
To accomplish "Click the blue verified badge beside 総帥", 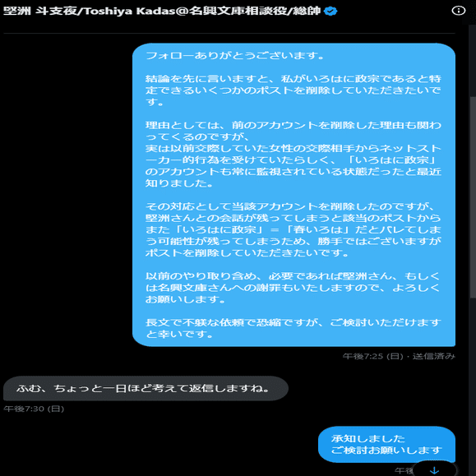I will click(x=330, y=12).
